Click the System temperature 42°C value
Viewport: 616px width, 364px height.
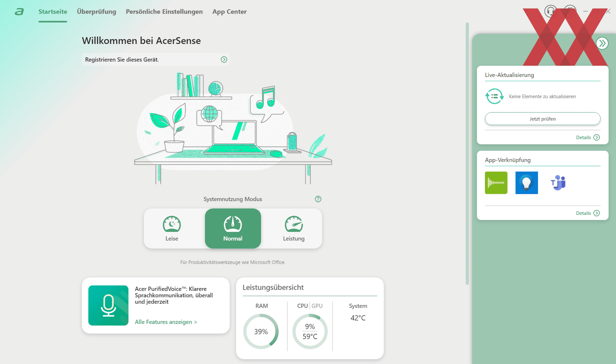click(358, 318)
